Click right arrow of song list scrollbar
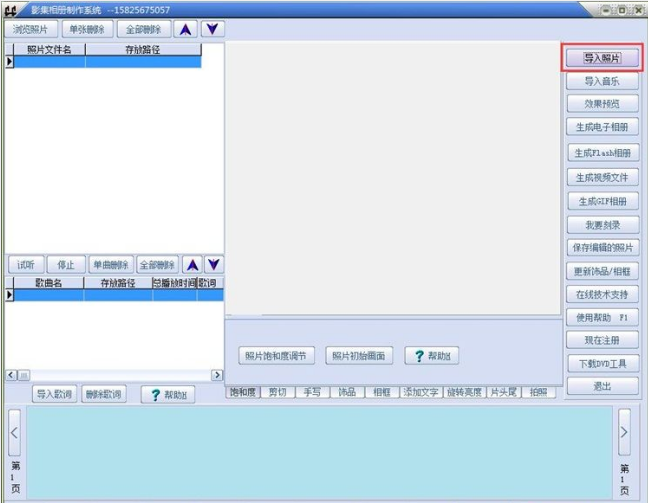This screenshot has width=648, height=503. 217,375
